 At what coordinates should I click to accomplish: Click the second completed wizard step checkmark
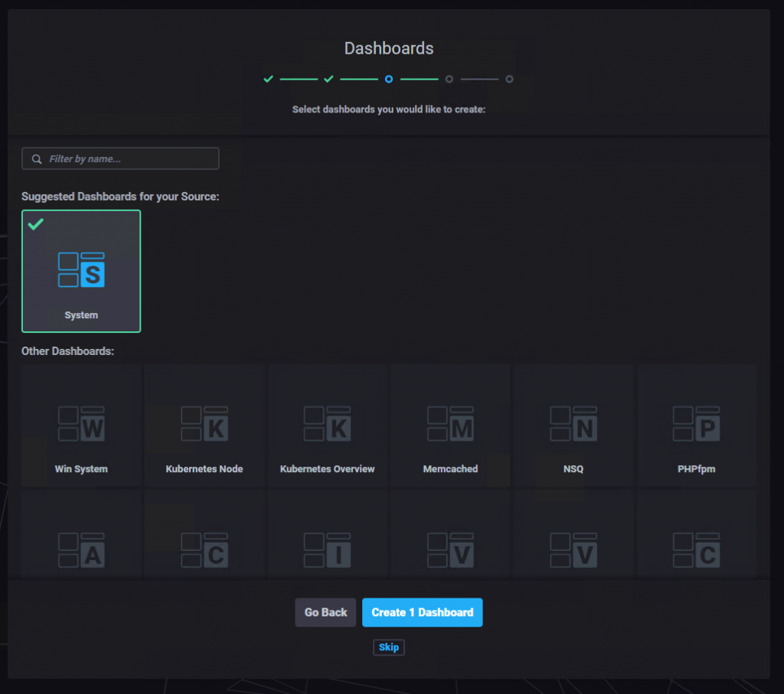click(328, 79)
